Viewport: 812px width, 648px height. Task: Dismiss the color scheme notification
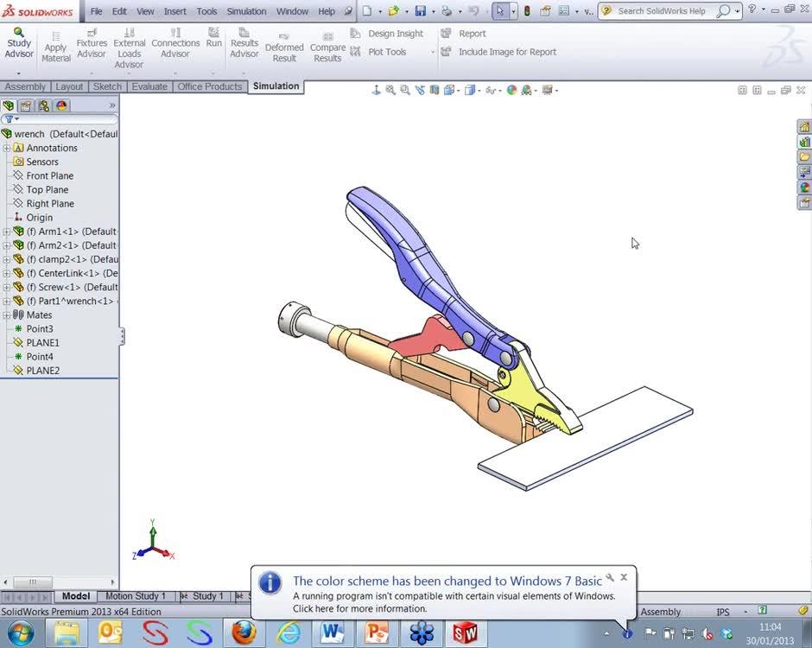point(624,577)
